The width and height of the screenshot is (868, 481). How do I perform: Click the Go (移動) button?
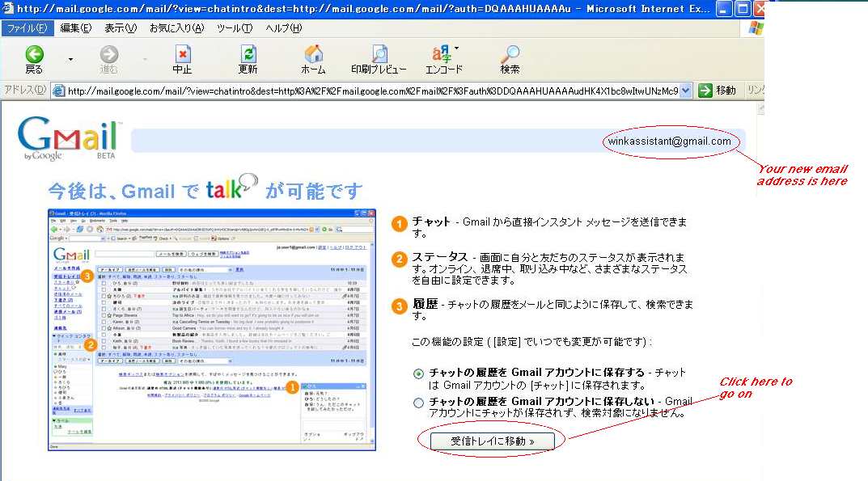point(718,91)
